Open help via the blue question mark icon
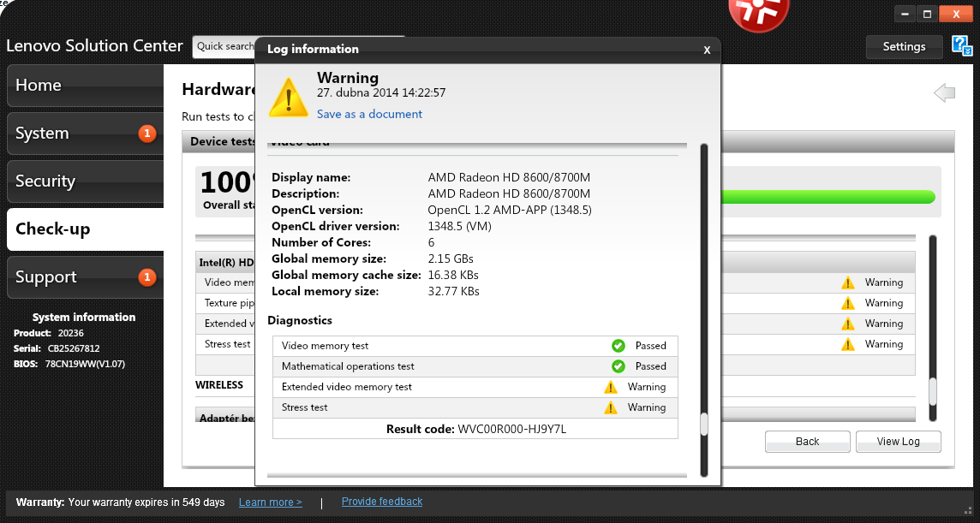Viewport: 980px width, 523px height. click(x=962, y=45)
